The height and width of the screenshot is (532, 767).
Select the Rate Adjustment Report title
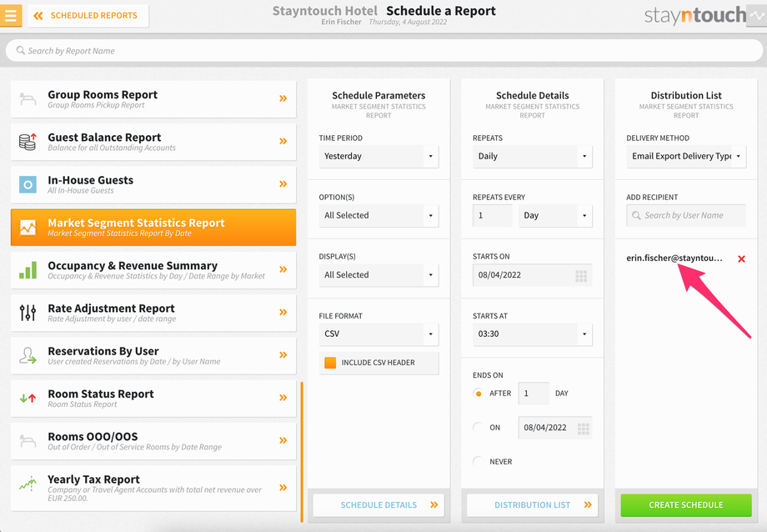click(x=111, y=309)
